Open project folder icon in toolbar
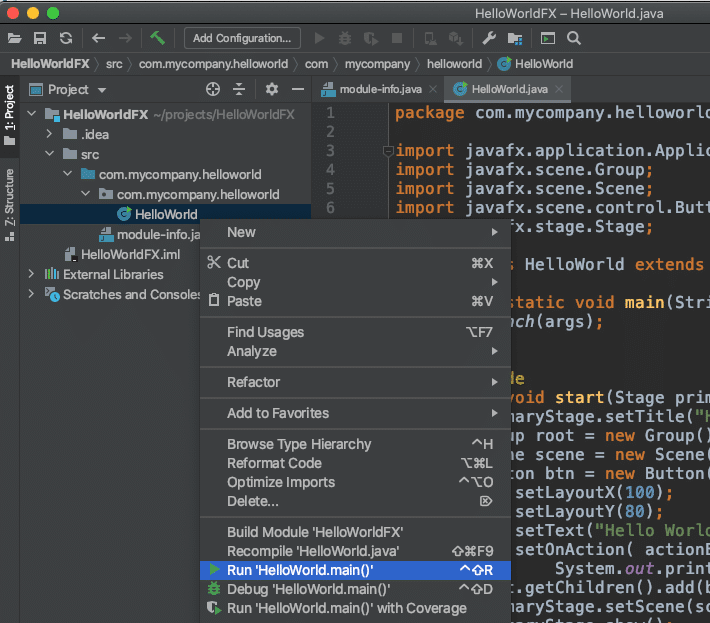The image size is (710, 623). click(14, 38)
